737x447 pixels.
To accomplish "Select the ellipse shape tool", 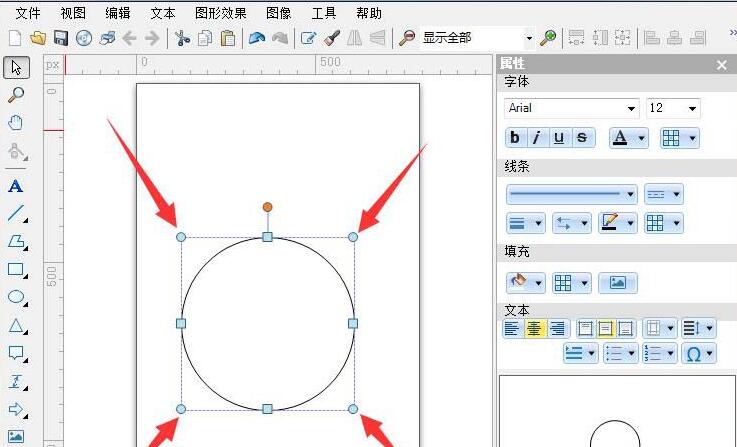I will [16, 297].
